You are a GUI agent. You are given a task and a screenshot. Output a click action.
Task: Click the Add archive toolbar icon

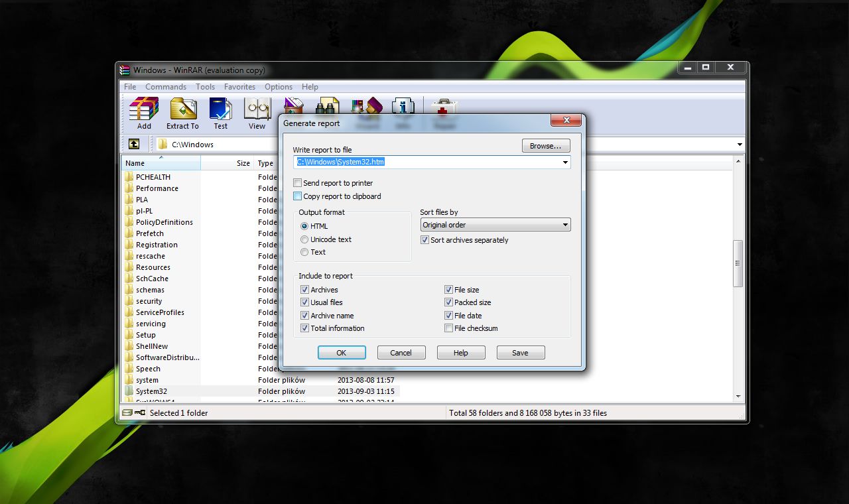pyautogui.click(x=144, y=109)
